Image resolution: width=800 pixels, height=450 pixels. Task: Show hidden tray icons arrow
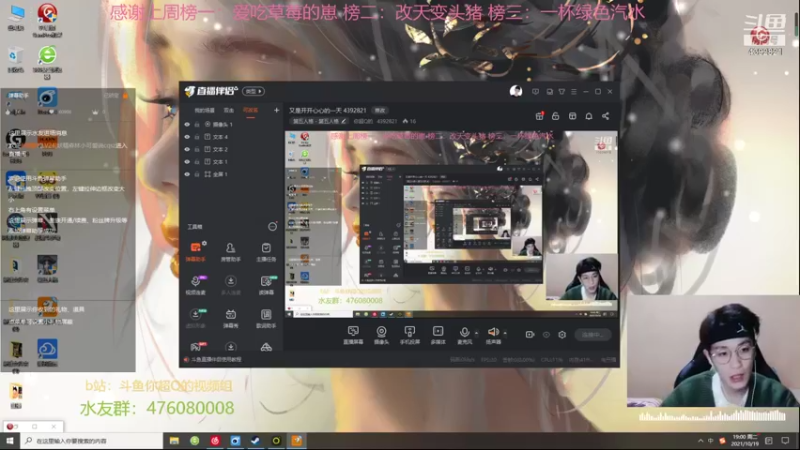pos(701,440)
